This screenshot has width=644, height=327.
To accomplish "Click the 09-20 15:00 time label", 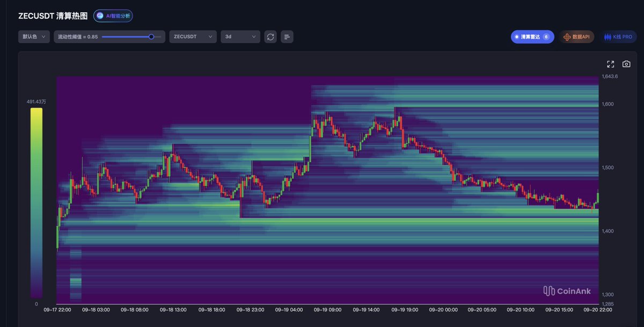I will [x=559, y=310].
